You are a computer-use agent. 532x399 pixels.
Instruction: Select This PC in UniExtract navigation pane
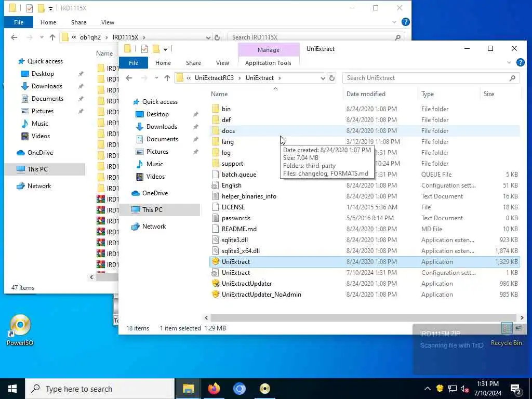click(152, 210)
